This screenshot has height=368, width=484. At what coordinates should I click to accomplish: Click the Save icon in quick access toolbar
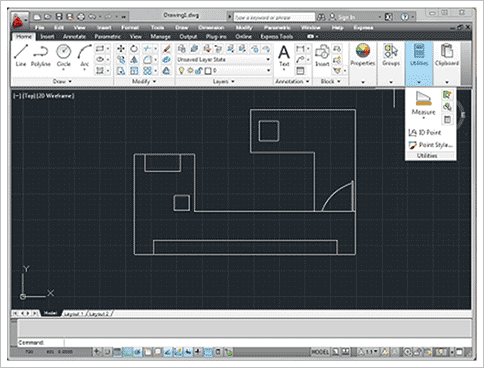(59, 16)
